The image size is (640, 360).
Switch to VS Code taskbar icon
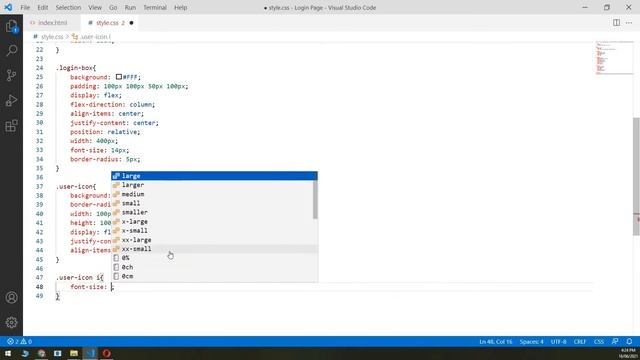tap(90, 353)
